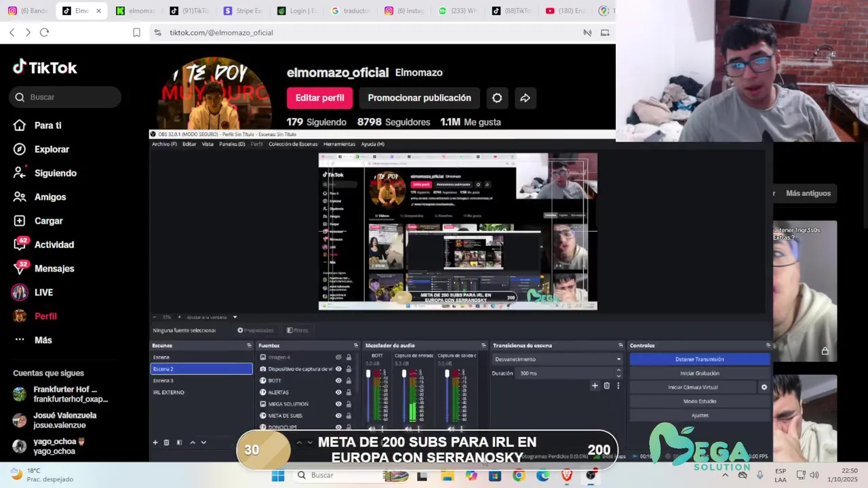Image resolution: width=868 pixels, height=488 pixels.
Task: Go to Siguiendo feed in sidebar
Action: pos(45,173)
